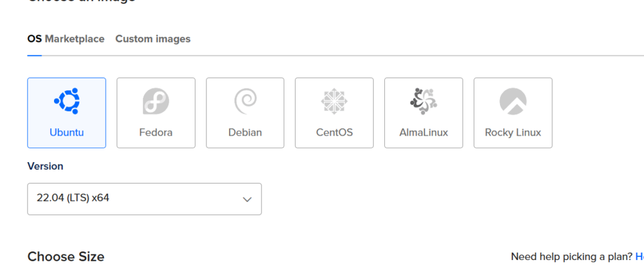Viewport: 644px width, 267px height.
Task: Click the Rocky Linux mountain logo icon
Action: [x=513, y=101]
